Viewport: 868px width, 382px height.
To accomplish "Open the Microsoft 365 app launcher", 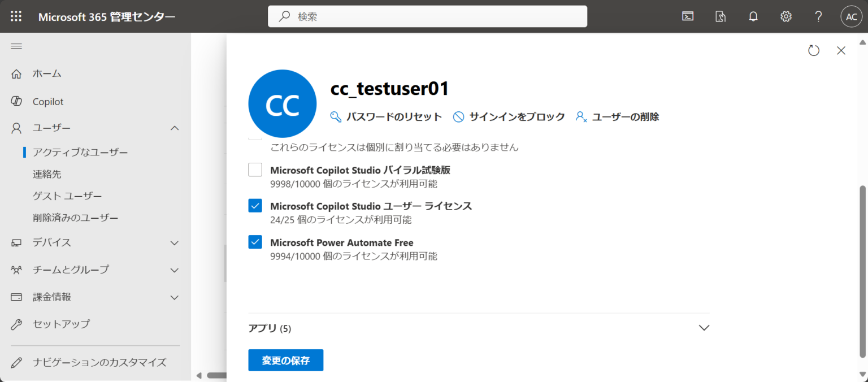I will coord(15,16).
